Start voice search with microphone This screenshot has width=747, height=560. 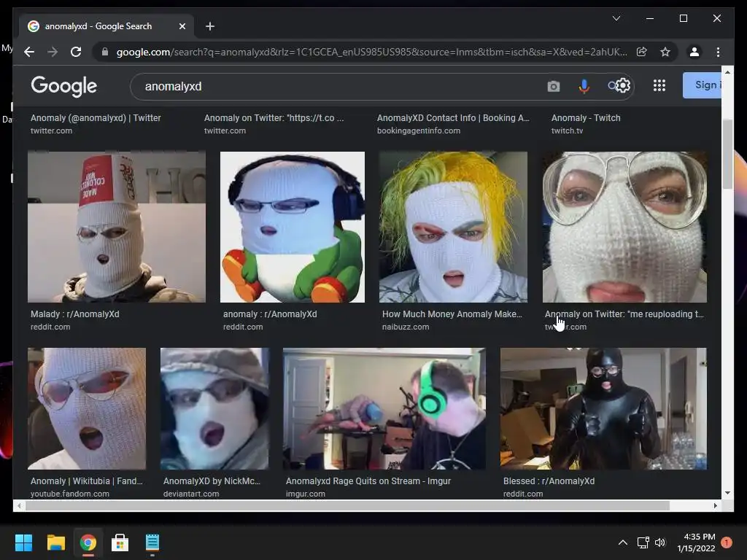[x=584, y=86]
